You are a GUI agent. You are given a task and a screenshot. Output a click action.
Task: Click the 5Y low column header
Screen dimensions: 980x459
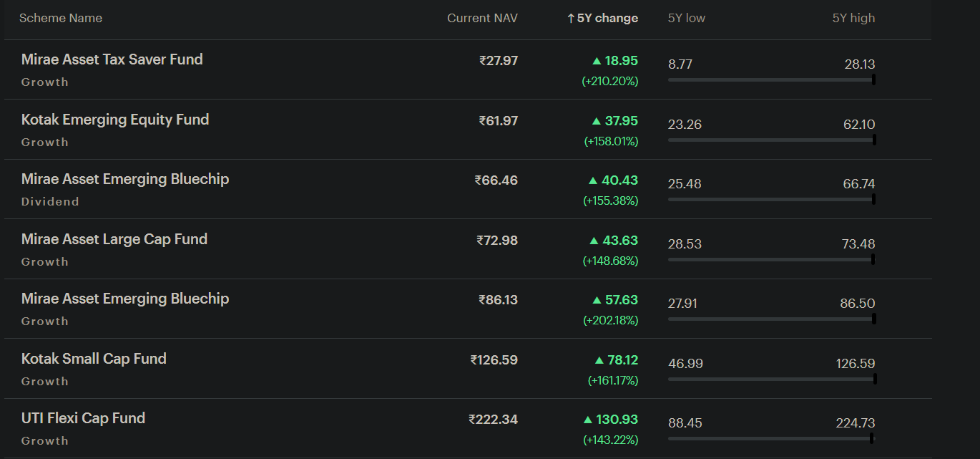pyautogui.click(x=687, y=18)
